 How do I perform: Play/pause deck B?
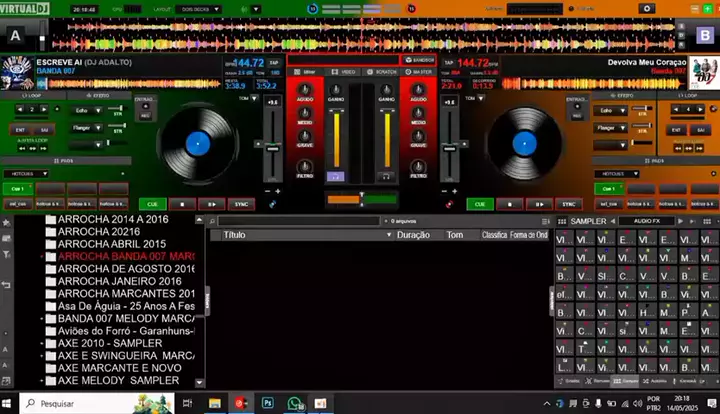[540, 204]
